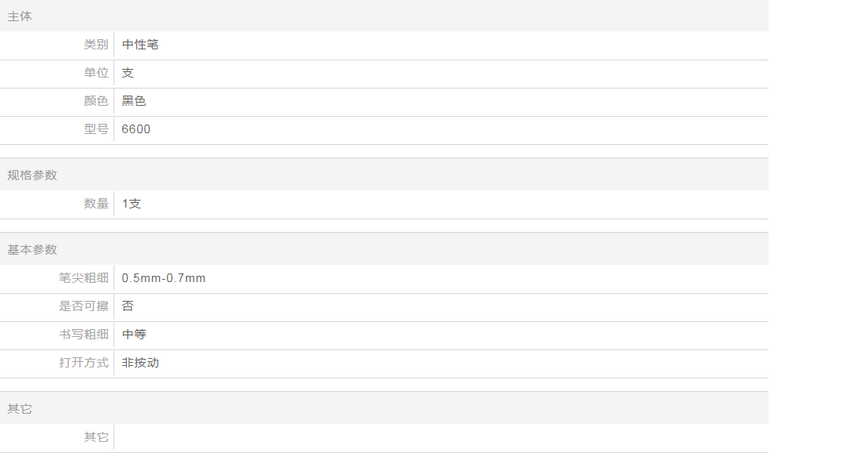The height and width of the screenshot is (456, 868).
Task: Select the 1支 quantity value
Action: coord(132,204)
